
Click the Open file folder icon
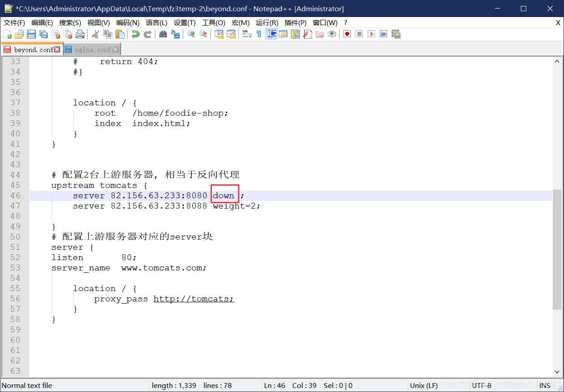(19, 34)
